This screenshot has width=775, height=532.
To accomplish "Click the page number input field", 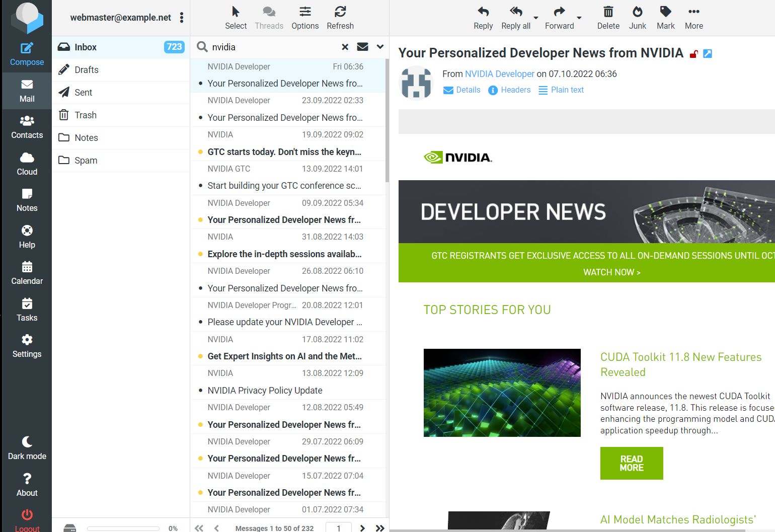I will 338,527.
